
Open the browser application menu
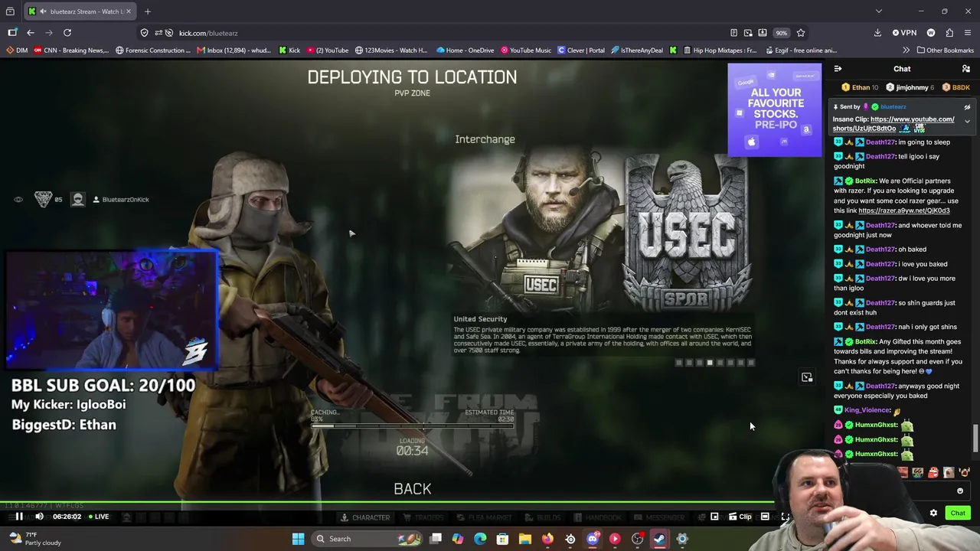coord(968,33)
